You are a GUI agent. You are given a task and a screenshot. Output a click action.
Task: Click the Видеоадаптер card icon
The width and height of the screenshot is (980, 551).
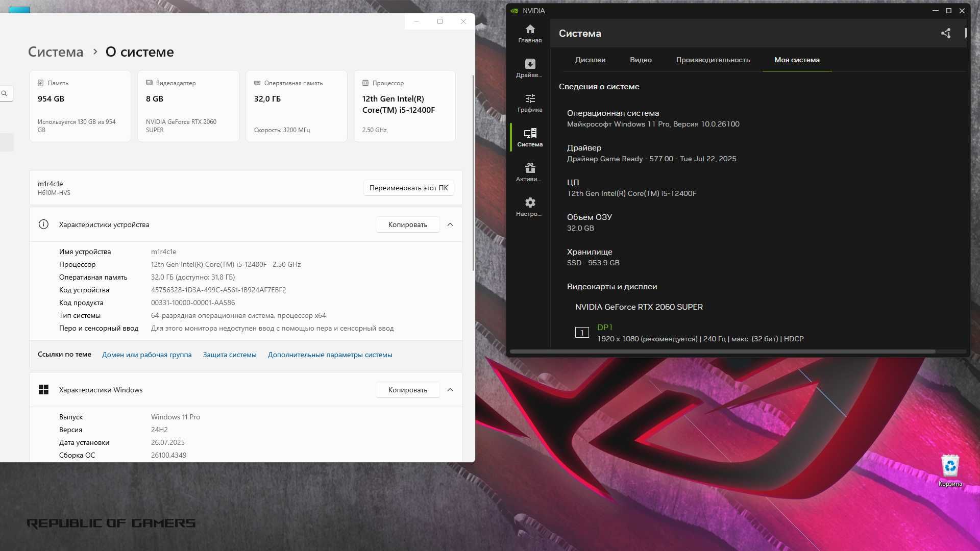pyautogui.click(x=149, y=83)
